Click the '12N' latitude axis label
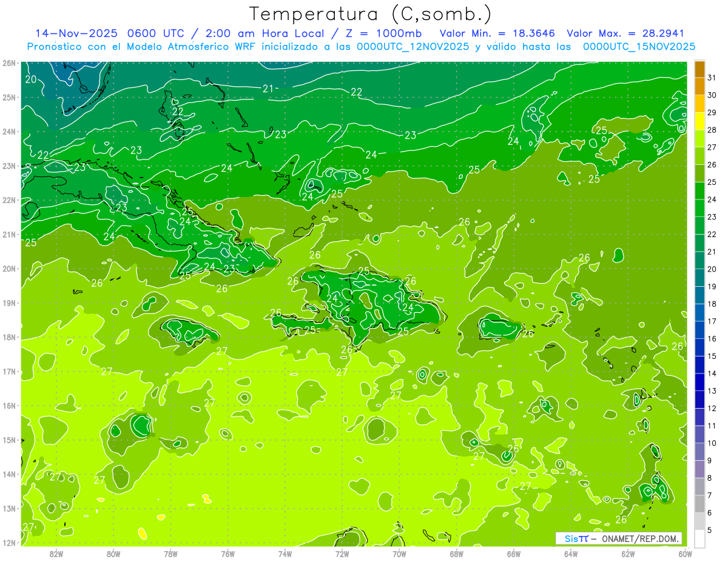 (x=9, y=543)
